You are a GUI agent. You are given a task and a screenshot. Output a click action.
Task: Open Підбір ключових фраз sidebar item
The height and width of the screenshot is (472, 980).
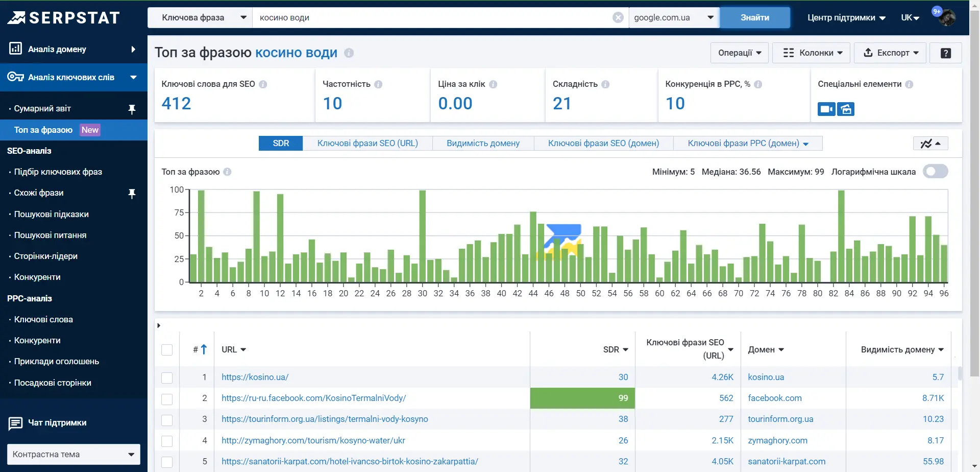58,172
